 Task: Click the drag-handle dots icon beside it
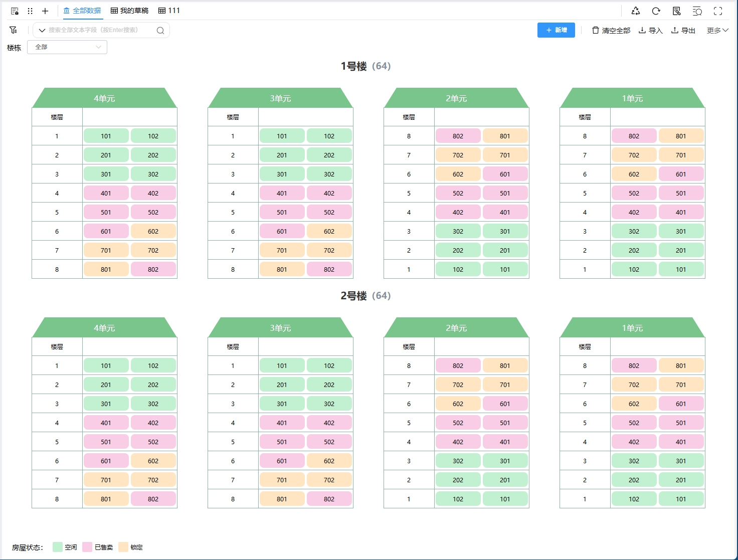(30, 11)
